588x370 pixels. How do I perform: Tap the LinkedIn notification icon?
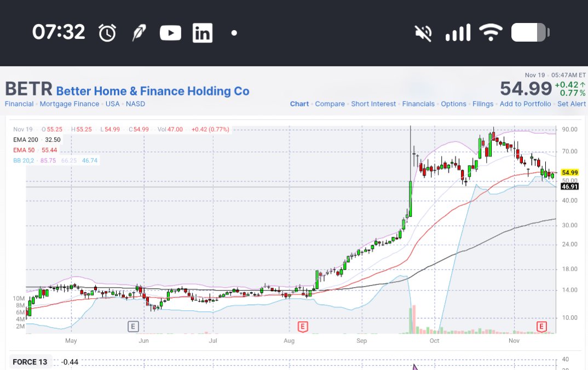tap(203, 33)
